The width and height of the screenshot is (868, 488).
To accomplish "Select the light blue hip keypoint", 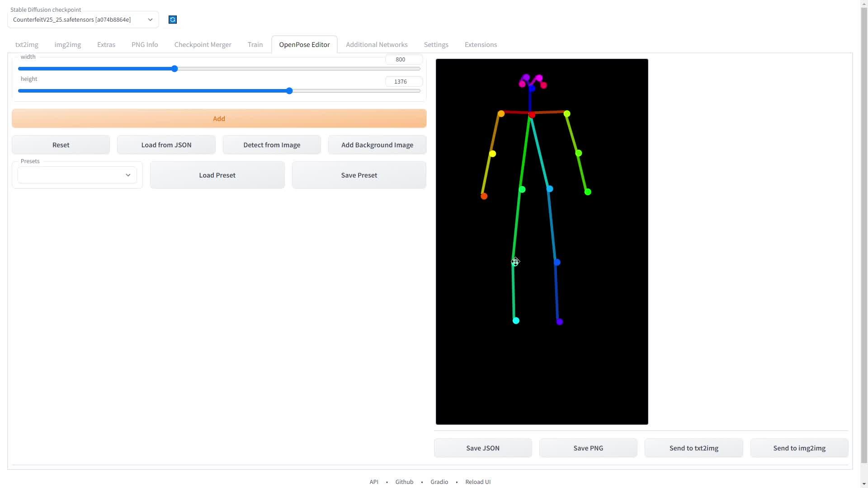I will point(550,189).
